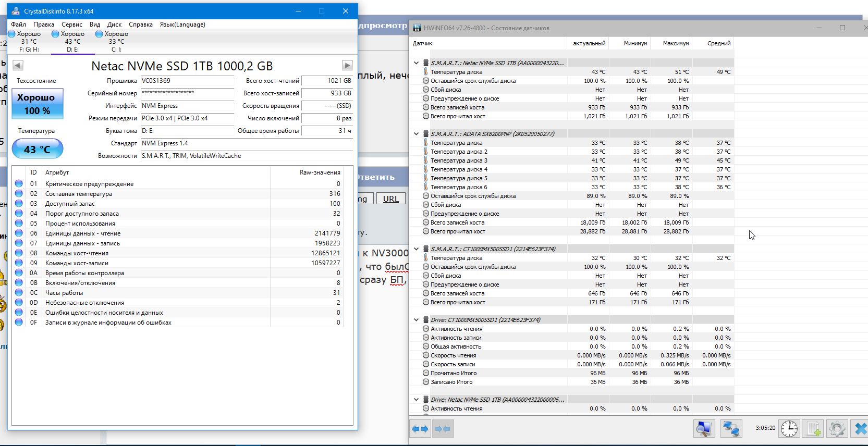The height and width of the screenshot is (446, 868).
Task: Select the 'Единицы данных - запись' attribute row
Action: pyautogui.click(x=178, y=243)
